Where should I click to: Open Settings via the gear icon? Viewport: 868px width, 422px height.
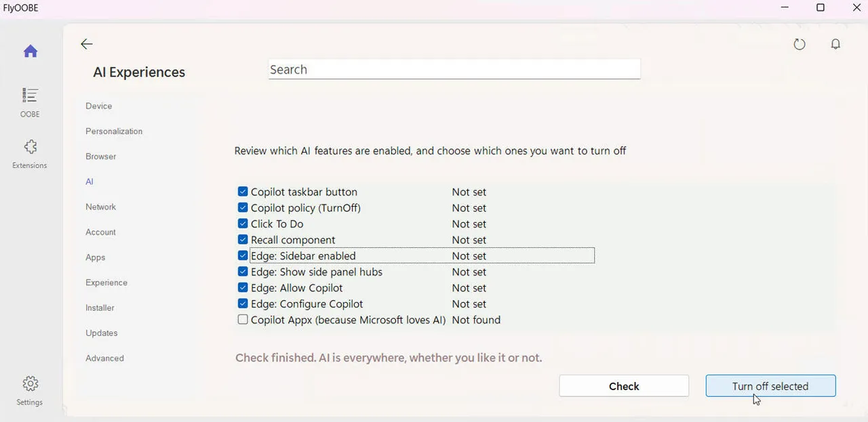[30, 383]
